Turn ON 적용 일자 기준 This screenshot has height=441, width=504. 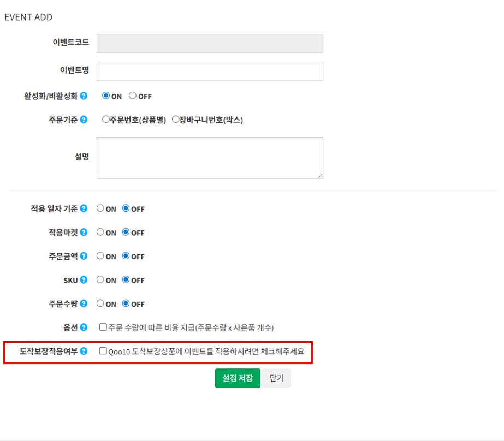click(x=100, y=208)
